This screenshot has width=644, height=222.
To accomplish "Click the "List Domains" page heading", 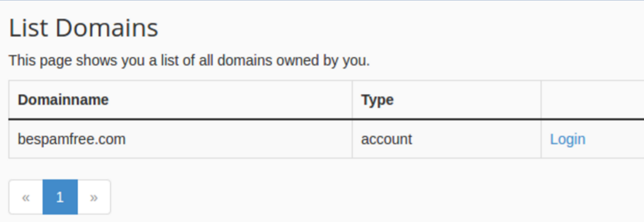I will (x=84, y=28).
